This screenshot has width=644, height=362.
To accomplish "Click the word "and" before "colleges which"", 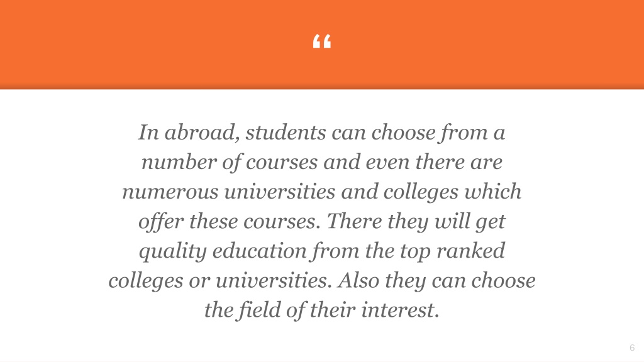I will click(x=359, y=192).
